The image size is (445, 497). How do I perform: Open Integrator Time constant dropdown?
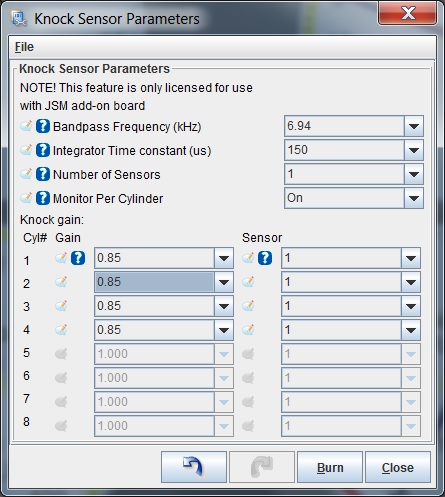(414, 150)
